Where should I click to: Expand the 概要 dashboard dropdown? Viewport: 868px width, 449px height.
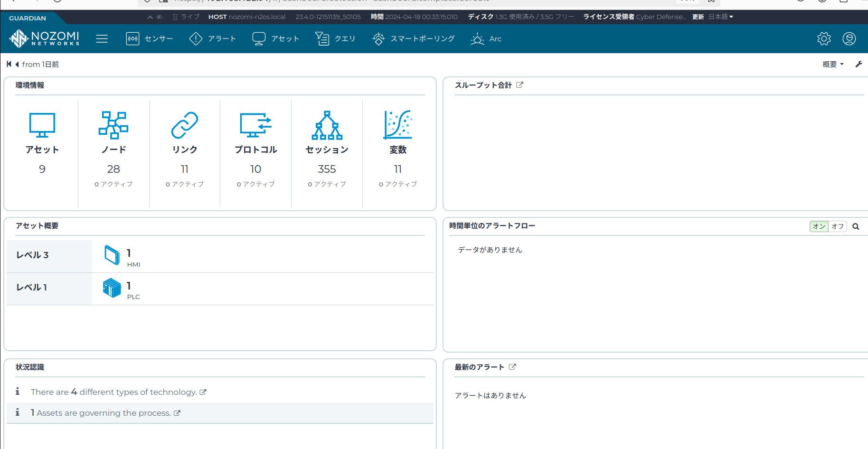point(833,64)
